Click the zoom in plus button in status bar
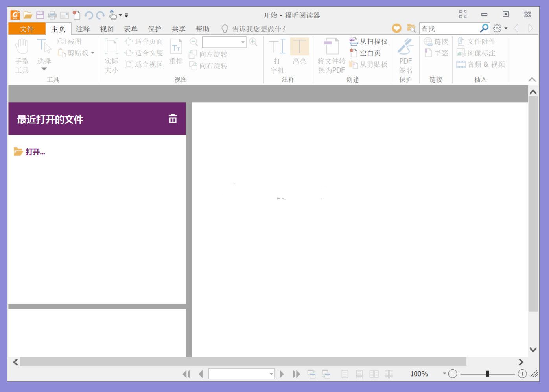Screen dimensions: 549x392 tap(522, 374)
